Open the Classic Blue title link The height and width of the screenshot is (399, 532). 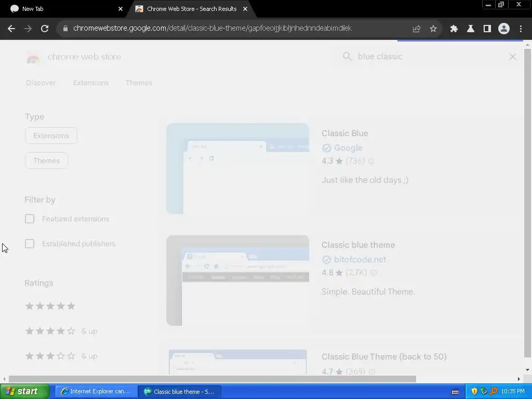click(x=345, y=134)
